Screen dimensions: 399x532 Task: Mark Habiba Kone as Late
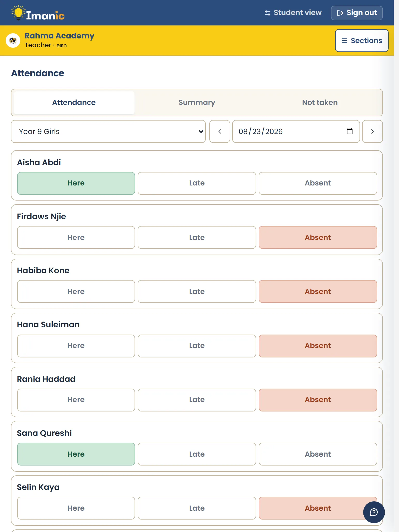[x=197, y=291]
